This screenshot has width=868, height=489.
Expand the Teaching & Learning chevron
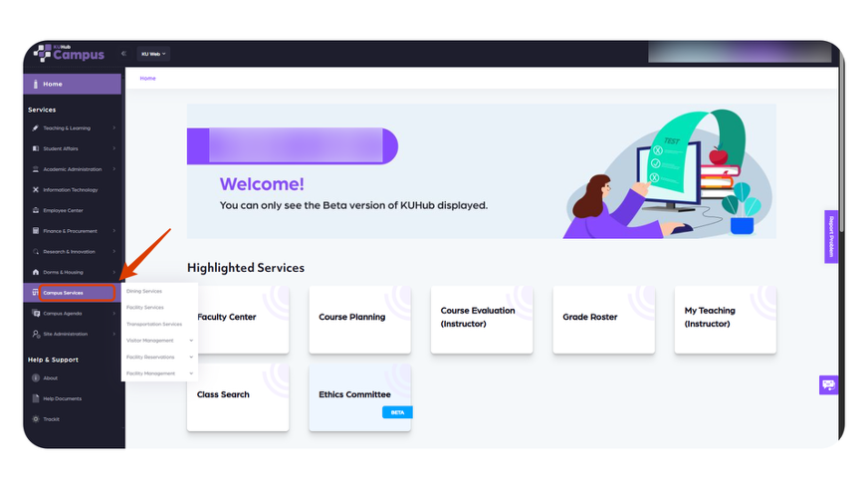point(114,127)
